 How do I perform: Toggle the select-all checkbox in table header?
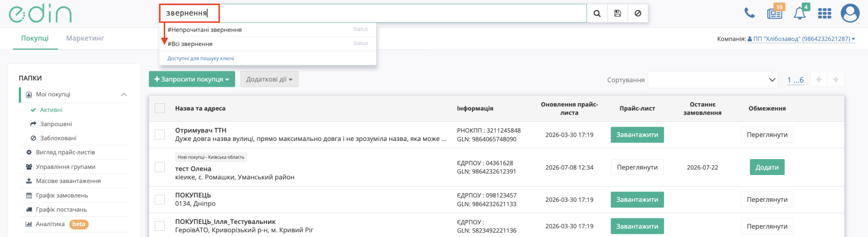(160, 108)
